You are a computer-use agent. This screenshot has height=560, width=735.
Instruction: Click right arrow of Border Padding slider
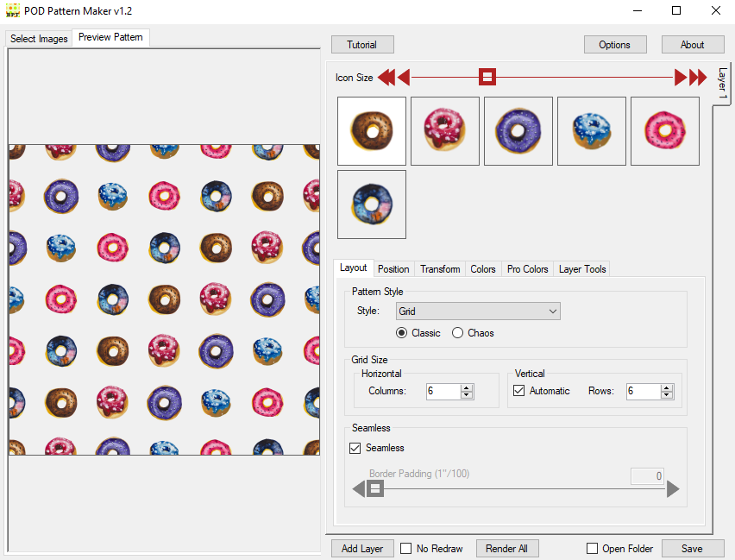tap(673, 489)
